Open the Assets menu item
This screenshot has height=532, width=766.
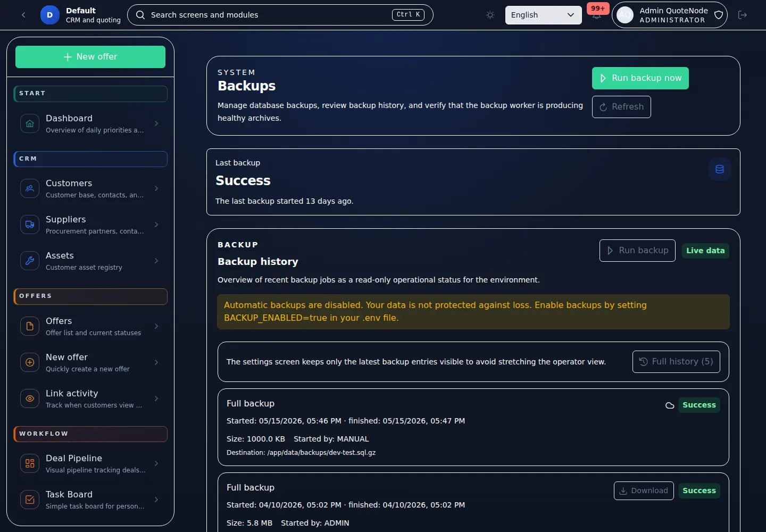pos(90,261)
